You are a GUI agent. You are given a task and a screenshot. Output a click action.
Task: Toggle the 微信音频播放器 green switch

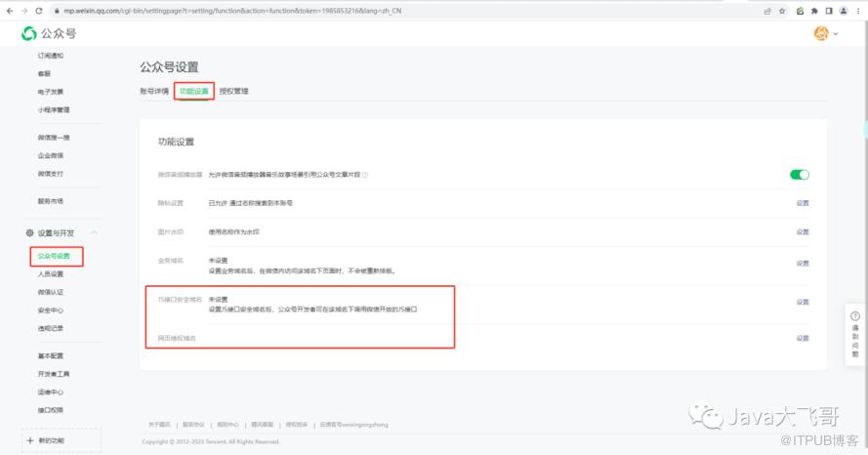coord(800,175)
